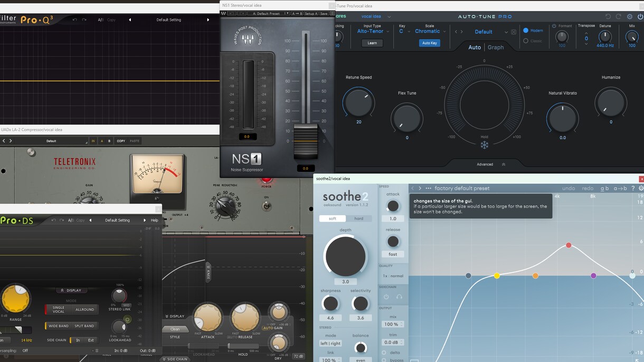Click soothe2 depth value field 3.0
Viewport: 644px width, 362px height.
(345, 282)
